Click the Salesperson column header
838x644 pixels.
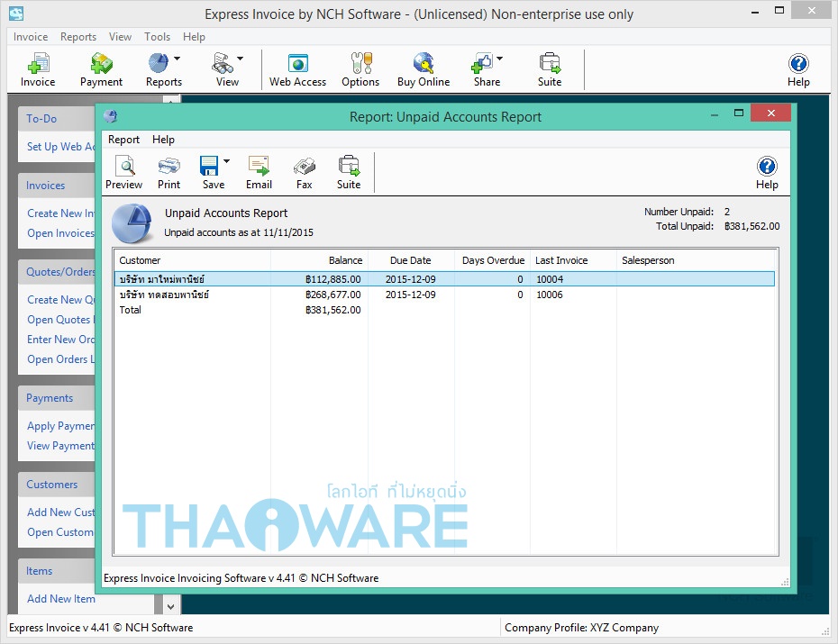[x=697, y=260]
